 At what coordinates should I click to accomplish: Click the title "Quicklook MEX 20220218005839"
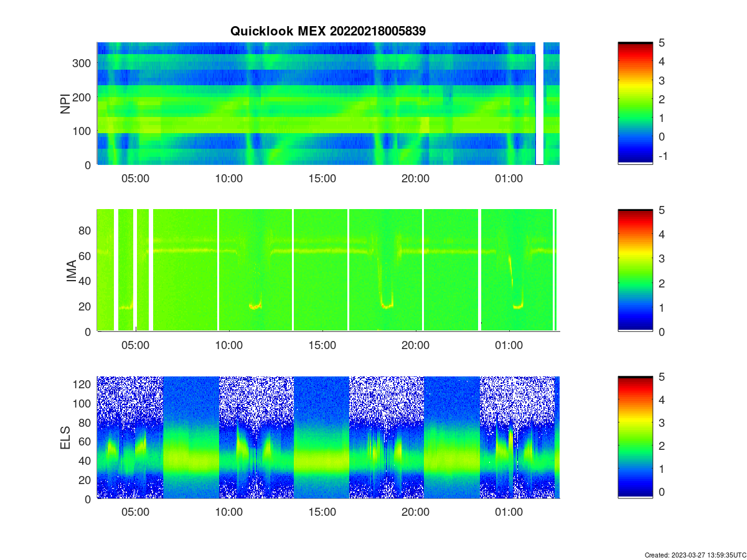point(328,30)
